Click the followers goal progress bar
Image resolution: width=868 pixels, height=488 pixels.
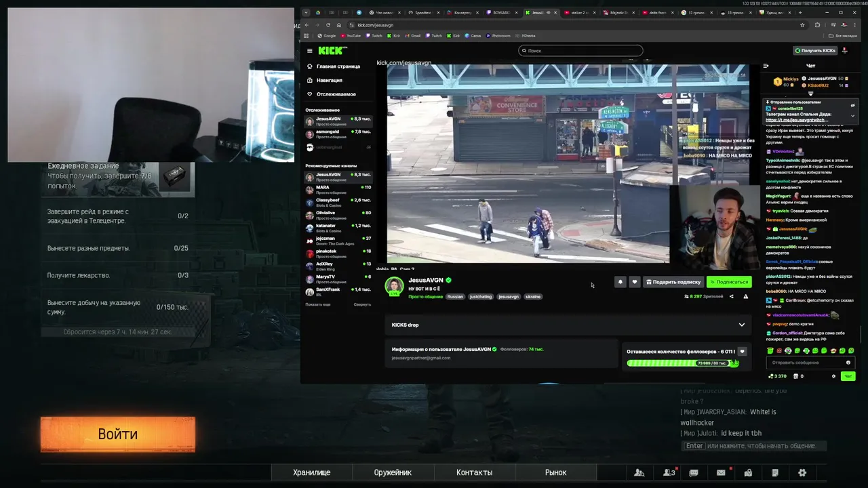click(x=683, y=363)
